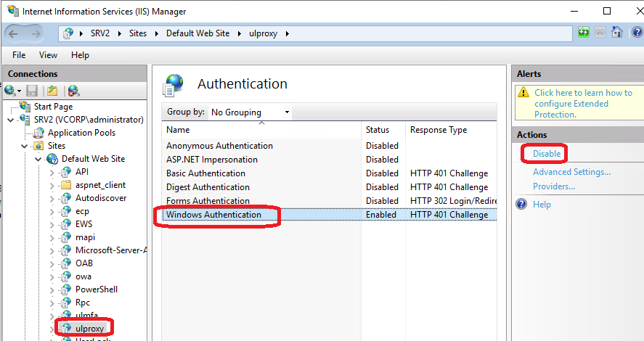Click Disable in the Actions pane
This screenshot has height=341, width=644.
(547, 154)
